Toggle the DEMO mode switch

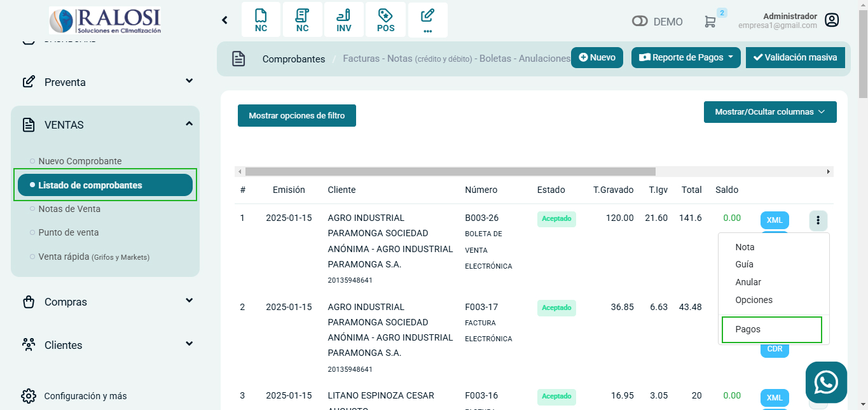tap(639, 22)
